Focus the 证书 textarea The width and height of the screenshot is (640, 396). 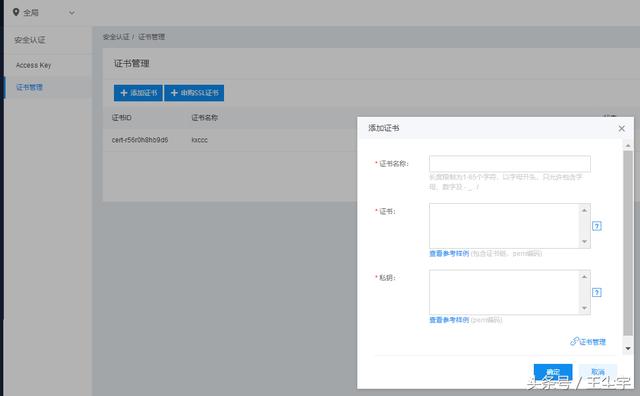(x=510, y=226)
